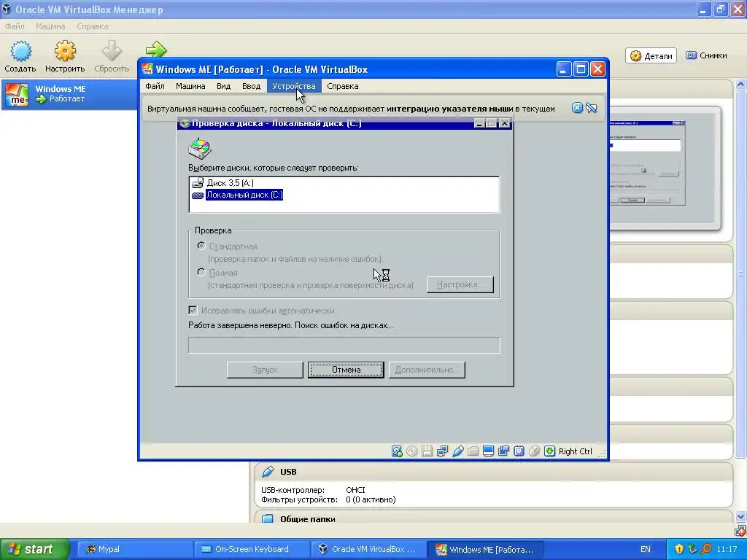Open the Ввод menu
The width and height of the screenshot is (747, 560).
251,86
